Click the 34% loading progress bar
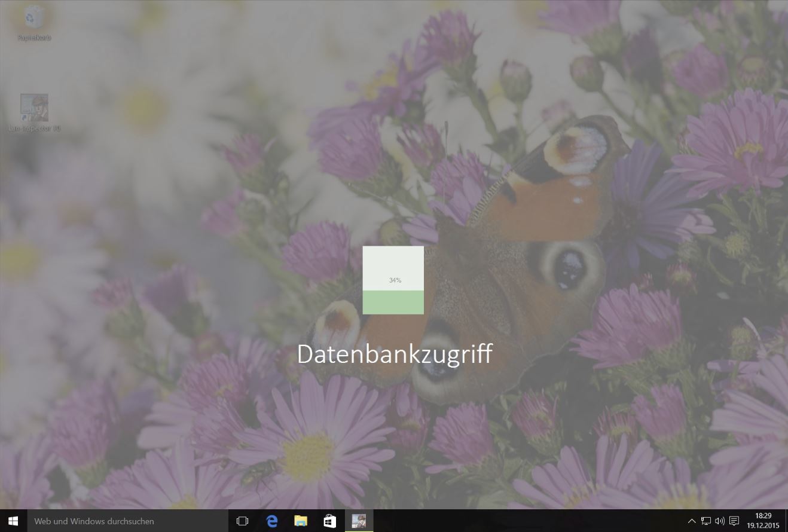The height and width of the screenshot is (532, 788). (x=393, y=279)
